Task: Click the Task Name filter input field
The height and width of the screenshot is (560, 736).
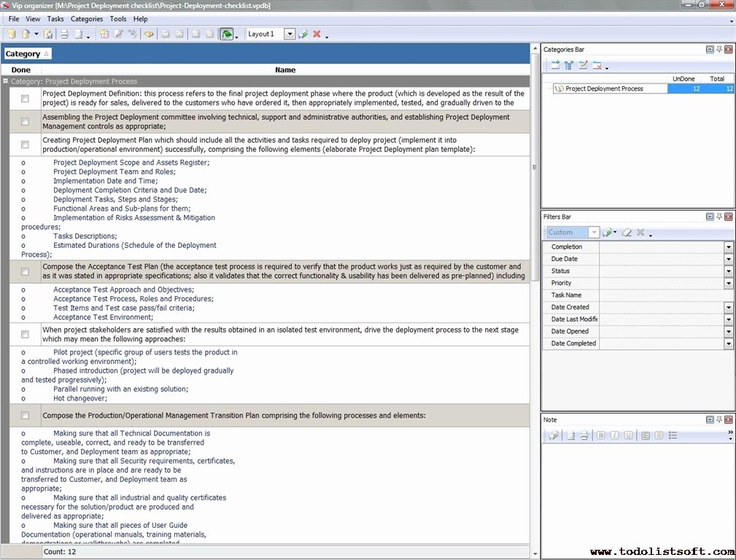Action: click(667, 295)
